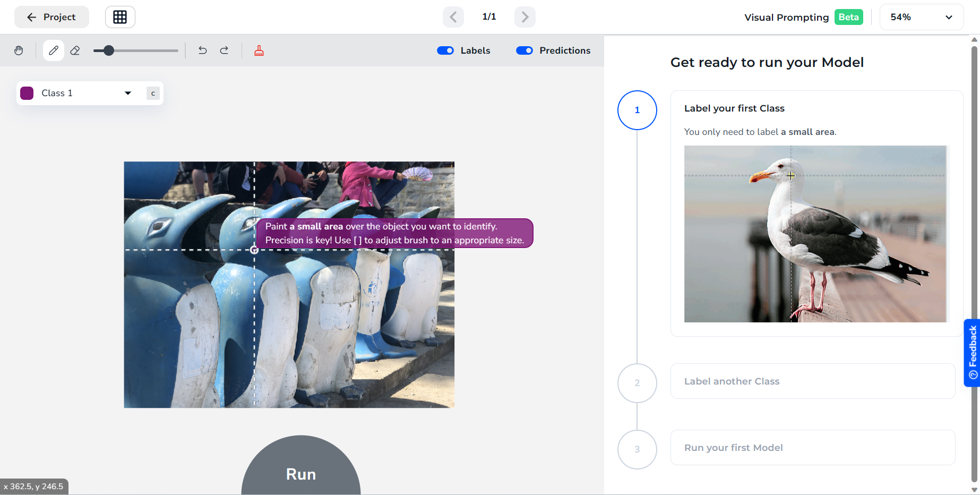Click the 'c' shortcut key badge
The image size is (980, 495).
pyautogui.click(x=153, y=93)
